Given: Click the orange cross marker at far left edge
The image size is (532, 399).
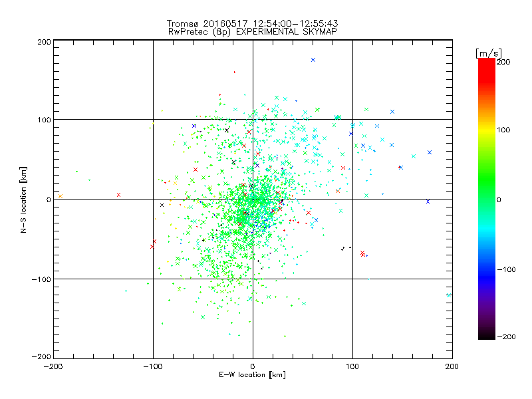Looking at the screenshot, I should pos(61,196).
